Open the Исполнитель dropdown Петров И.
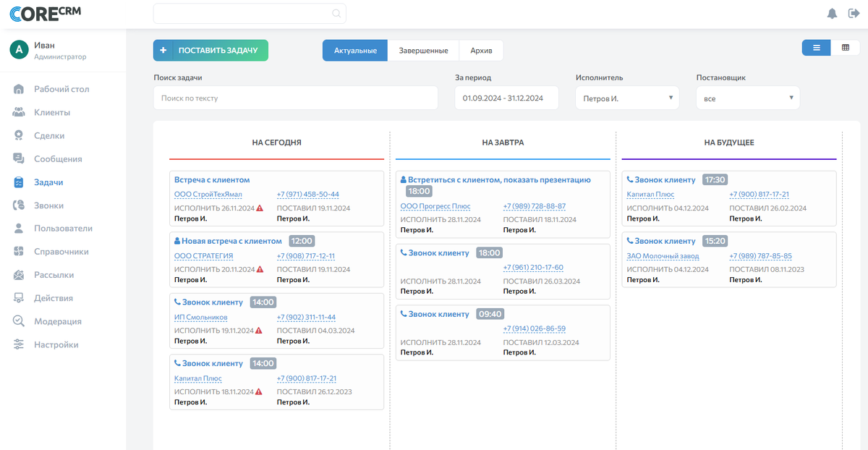868x450 pixels. (627, 98)
